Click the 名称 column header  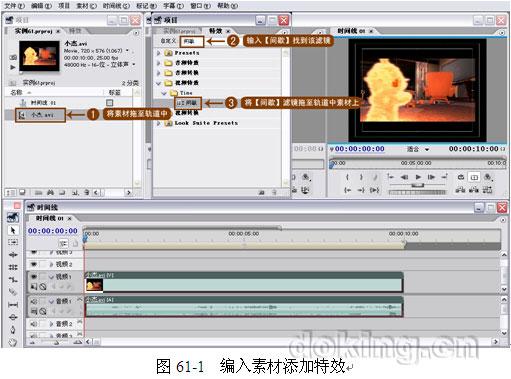(x=16, y=92)
